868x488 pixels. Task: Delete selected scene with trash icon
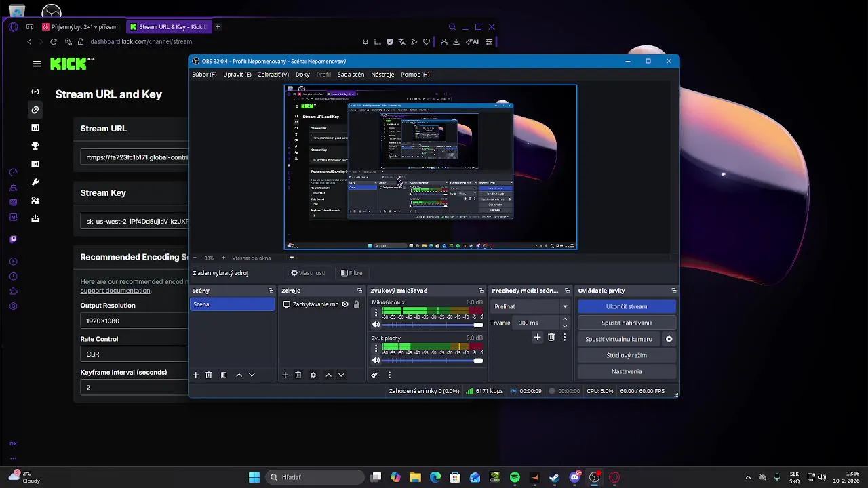tap(209, 375)
